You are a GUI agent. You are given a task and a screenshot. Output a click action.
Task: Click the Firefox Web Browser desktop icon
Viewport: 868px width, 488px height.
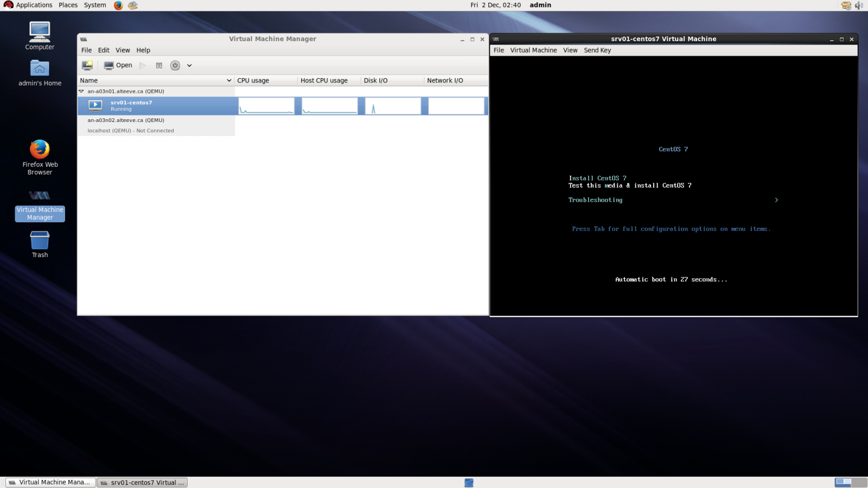40,157
